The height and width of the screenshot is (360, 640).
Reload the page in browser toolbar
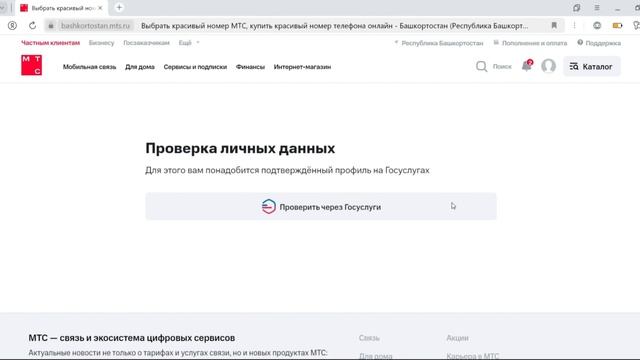pos(32,25)
